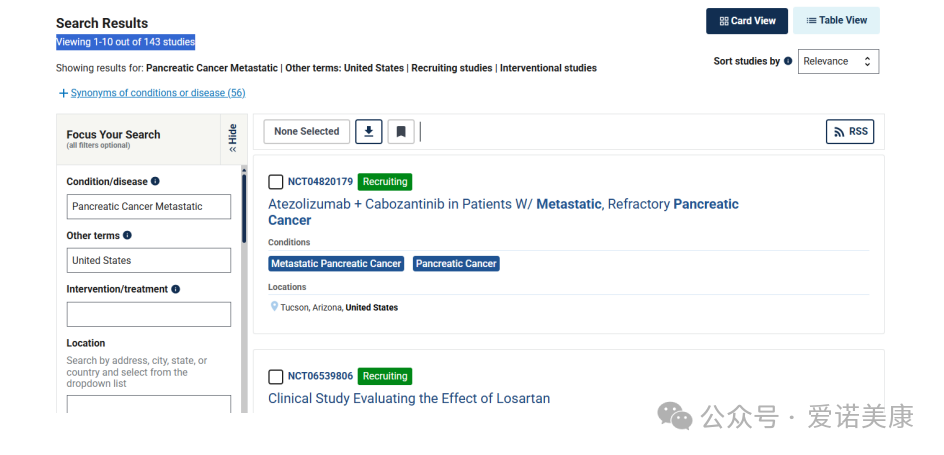Open the NCT06539806 study link
This screenshot has width=944, height=455.
point(320,376)
